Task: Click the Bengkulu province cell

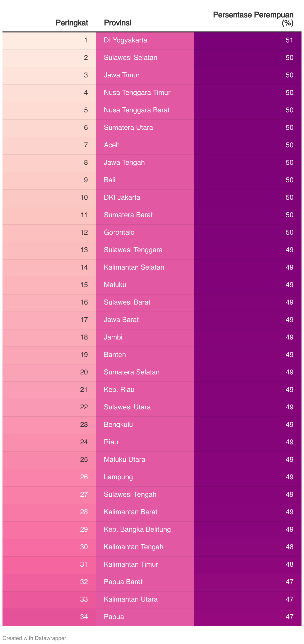Action: tap(145, 425)
